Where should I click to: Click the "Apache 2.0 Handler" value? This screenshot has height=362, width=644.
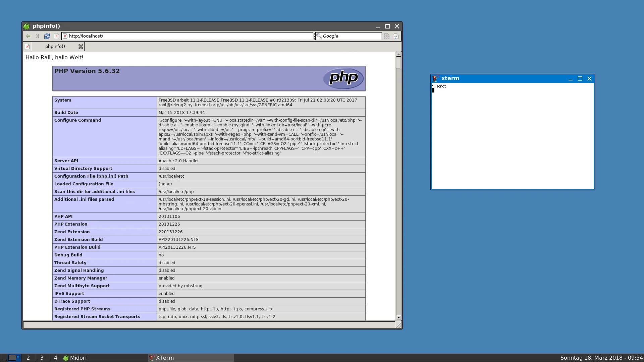(x=179, y=161)
